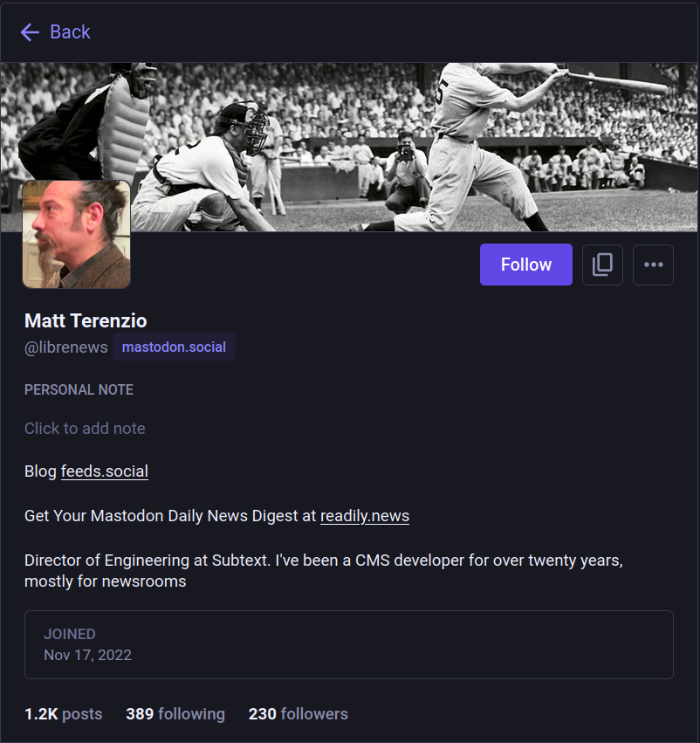Image resolution: width=700 pixels, height=743 pixels.
Task: Open the feeds.social blog link
Action: (x=105, y=471)
